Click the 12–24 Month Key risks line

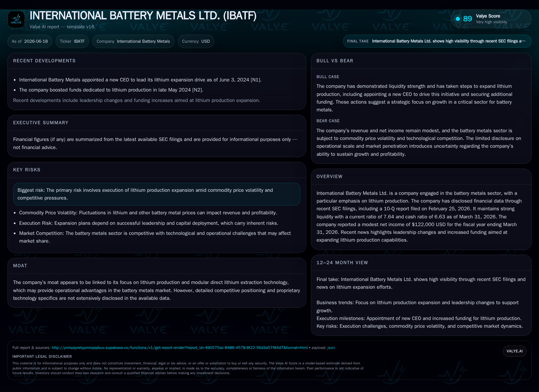pyautogui.click(x=420, y=326)
